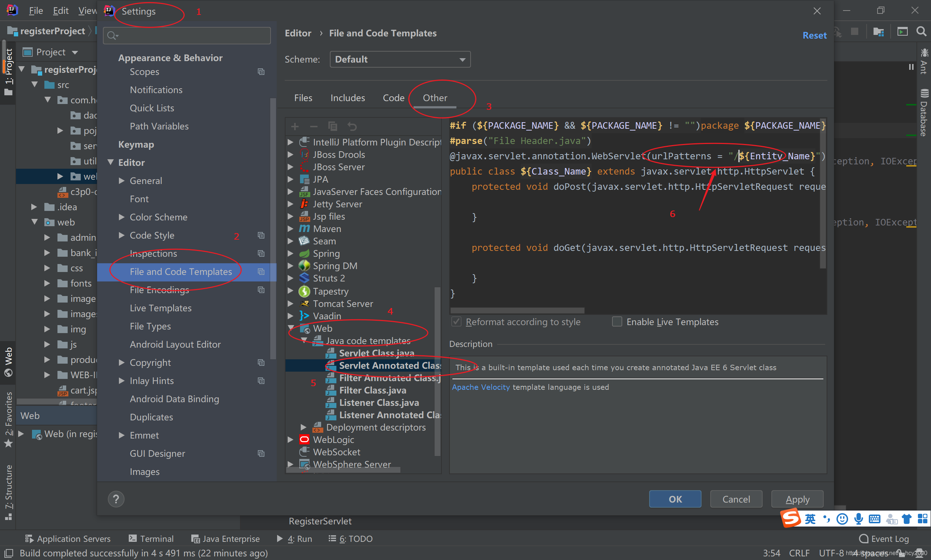Select the Other tab
The height and width of the screenshot is (560, 931).
click(x=435, y=98)
